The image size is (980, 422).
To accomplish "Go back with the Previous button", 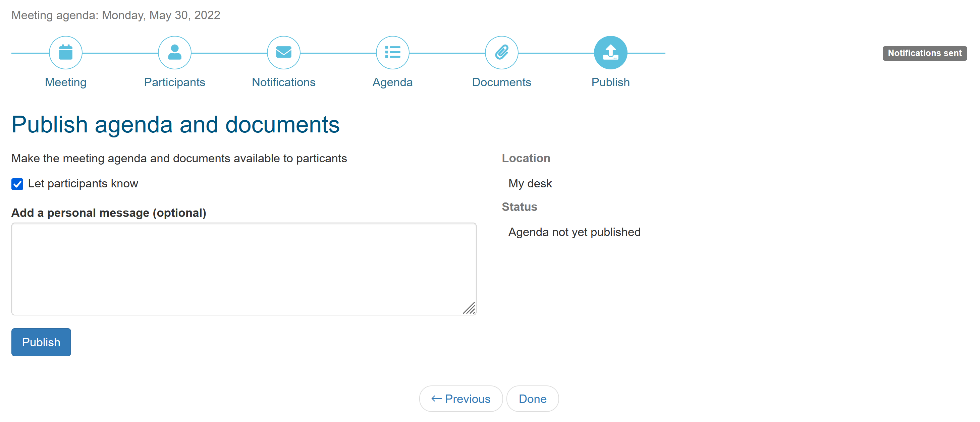I will pos(461,399).
